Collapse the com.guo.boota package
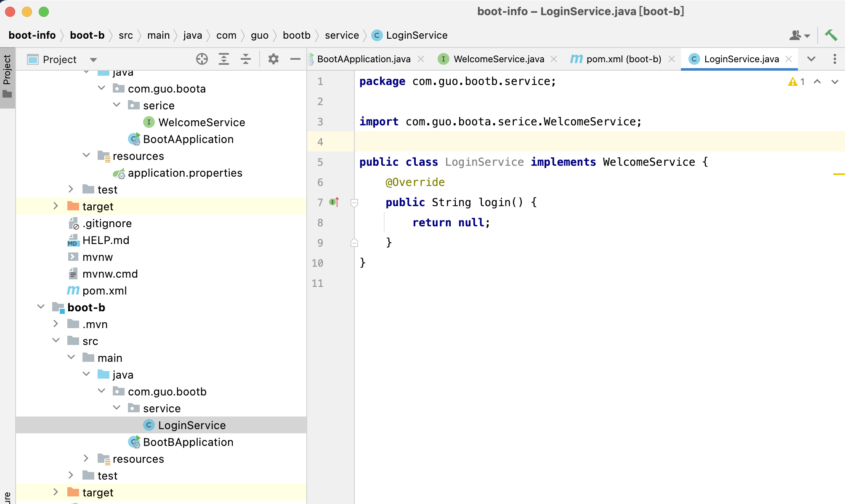Image resolution: width=845 pixels, height=504 pixels. 101,88
